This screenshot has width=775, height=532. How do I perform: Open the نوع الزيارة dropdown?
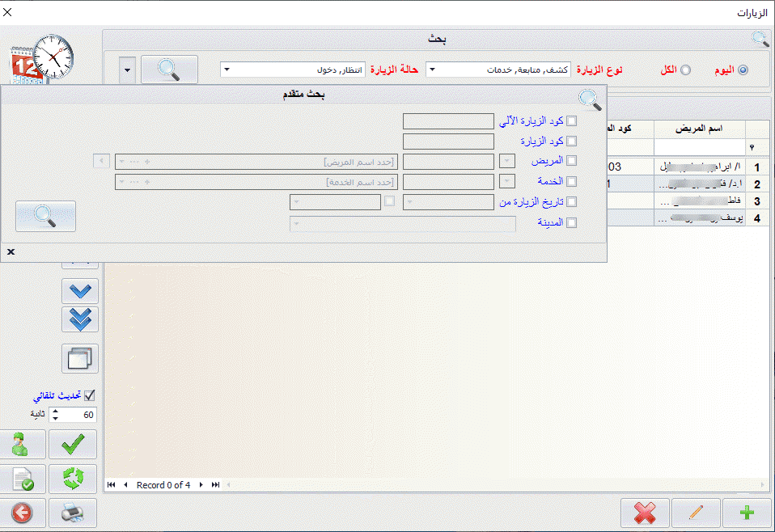432,70
